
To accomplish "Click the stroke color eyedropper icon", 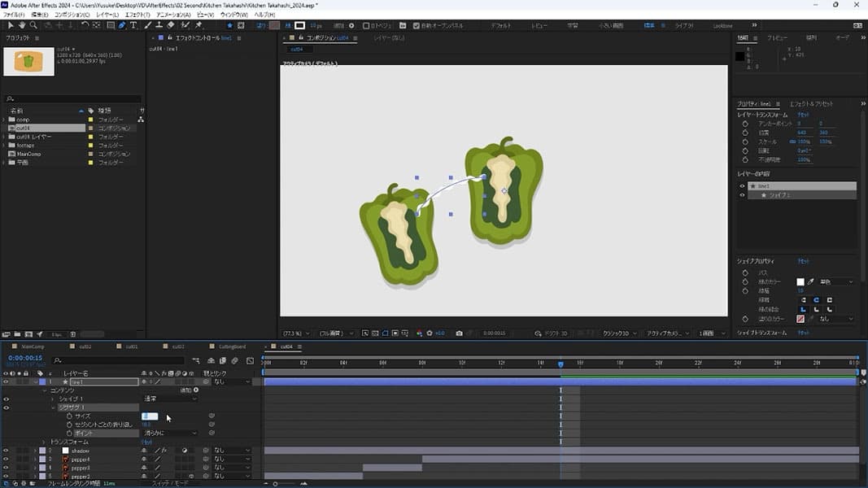I will pyautogui.click(x=811, y=282).
